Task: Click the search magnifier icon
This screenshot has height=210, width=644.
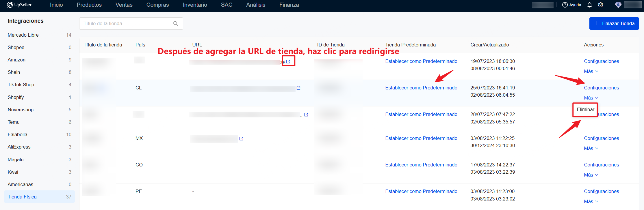Action: [x=176, y=24]
